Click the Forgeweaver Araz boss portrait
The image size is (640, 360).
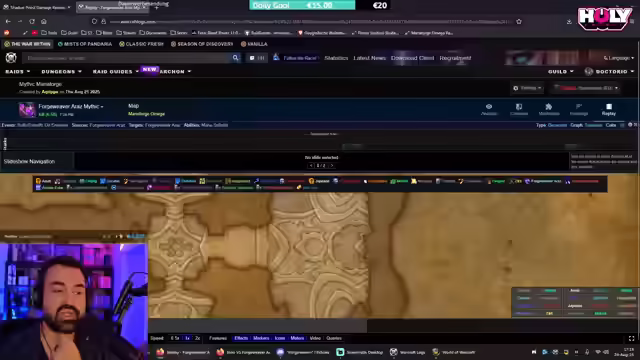tap(27, 110)
